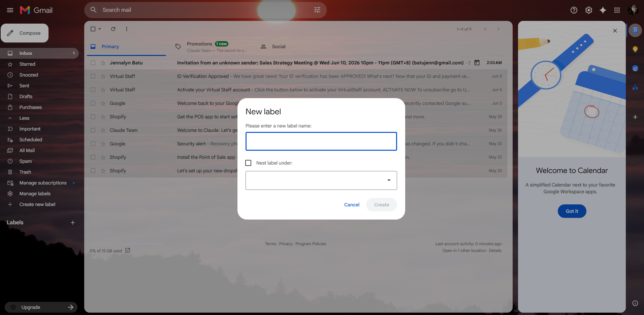Open the Support help icon
This screenshot has height=315, width=644.
574,10
